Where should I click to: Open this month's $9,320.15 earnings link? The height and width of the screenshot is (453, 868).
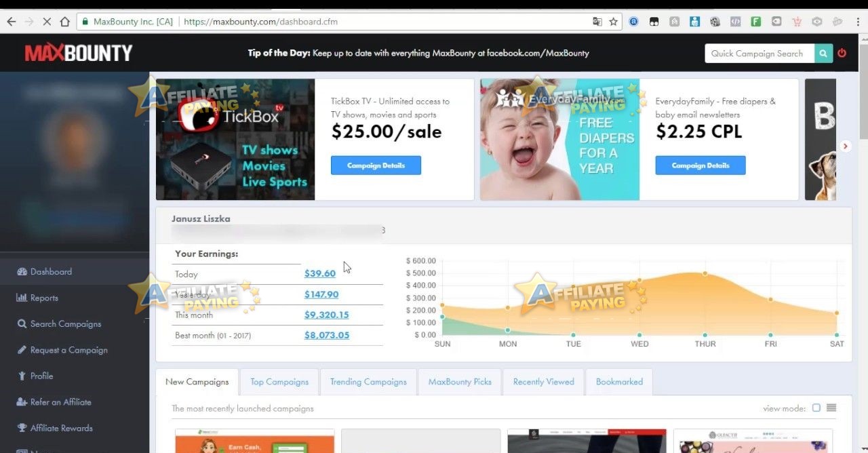[327, 315]
